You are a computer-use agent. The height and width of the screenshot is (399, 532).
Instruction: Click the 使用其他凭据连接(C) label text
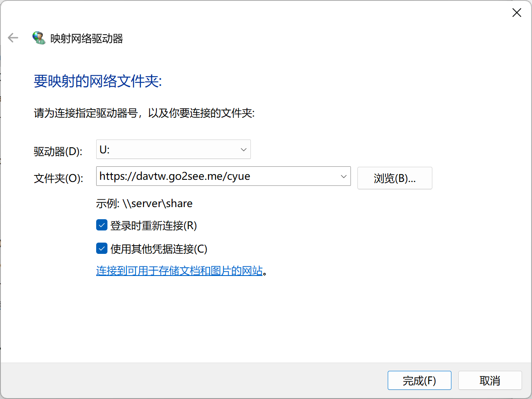point(159,249)
